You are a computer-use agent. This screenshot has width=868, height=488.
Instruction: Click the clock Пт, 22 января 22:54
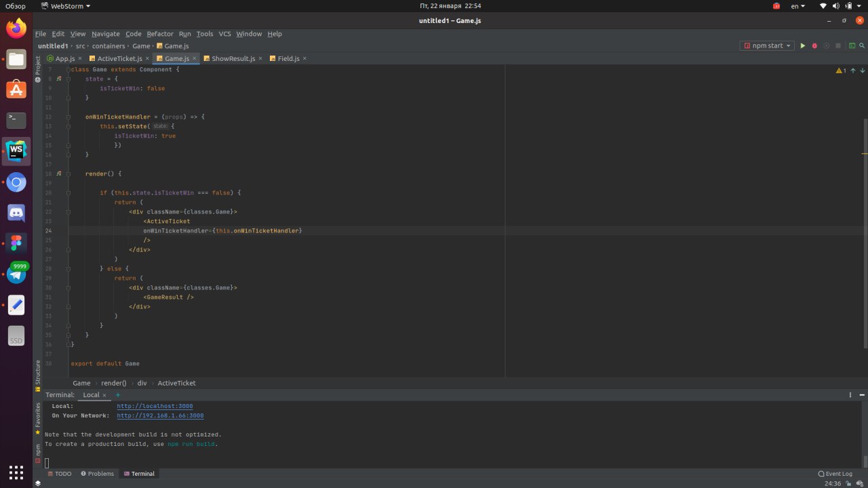point(450,6)
